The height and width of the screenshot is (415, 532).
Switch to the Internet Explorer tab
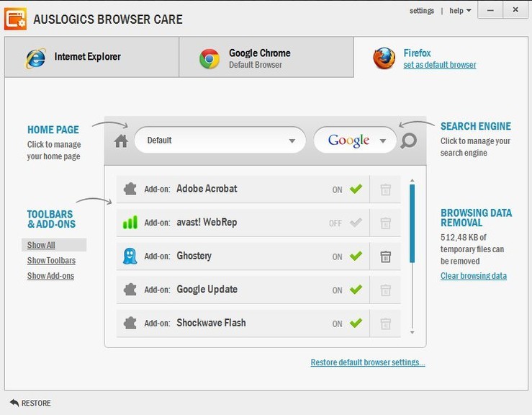[91, 57]
